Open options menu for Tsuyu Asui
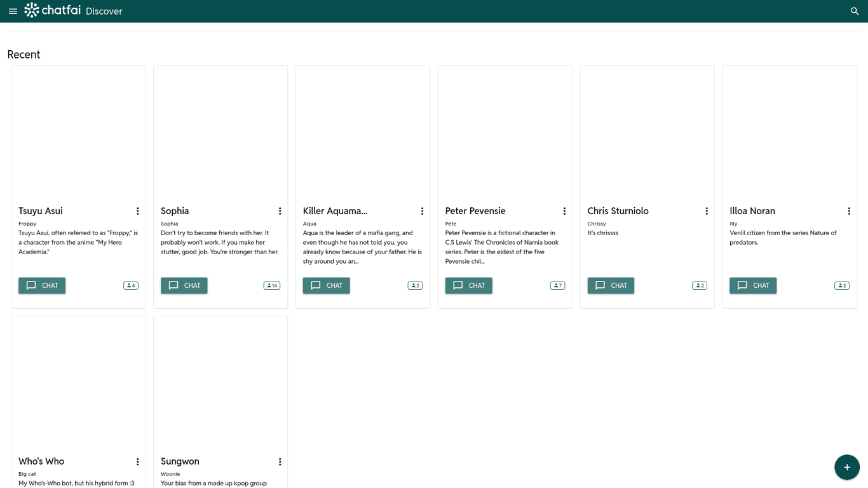The height and width of the screenshot is (488, 868). tap(137, 211)
